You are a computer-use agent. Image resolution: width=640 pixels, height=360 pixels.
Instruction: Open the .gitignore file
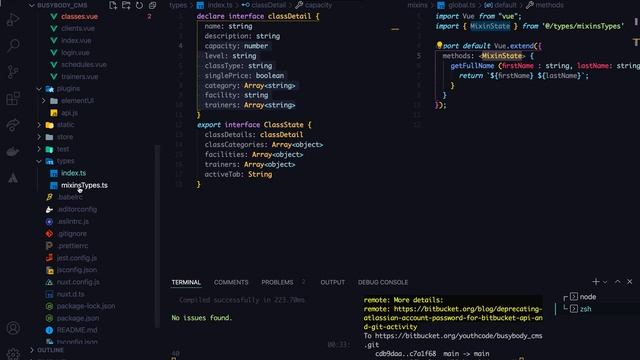coord(72,233)
